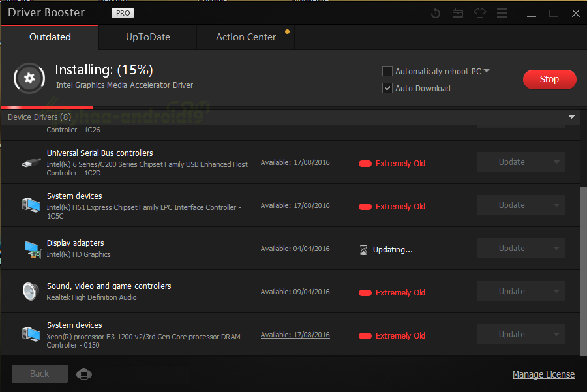Open the Action Center tab

tap(246, 37)
